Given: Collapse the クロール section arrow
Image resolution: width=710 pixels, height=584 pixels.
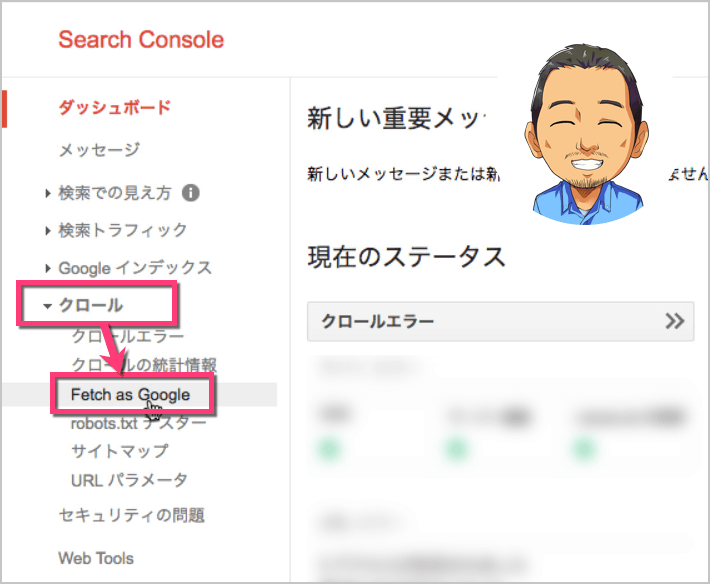Looking at the screenshot, I should (x=47, y=306).
